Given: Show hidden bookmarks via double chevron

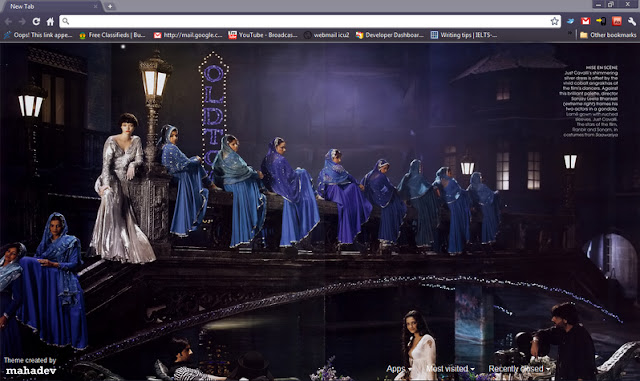Looking at the screenshot, I should 570,33.
